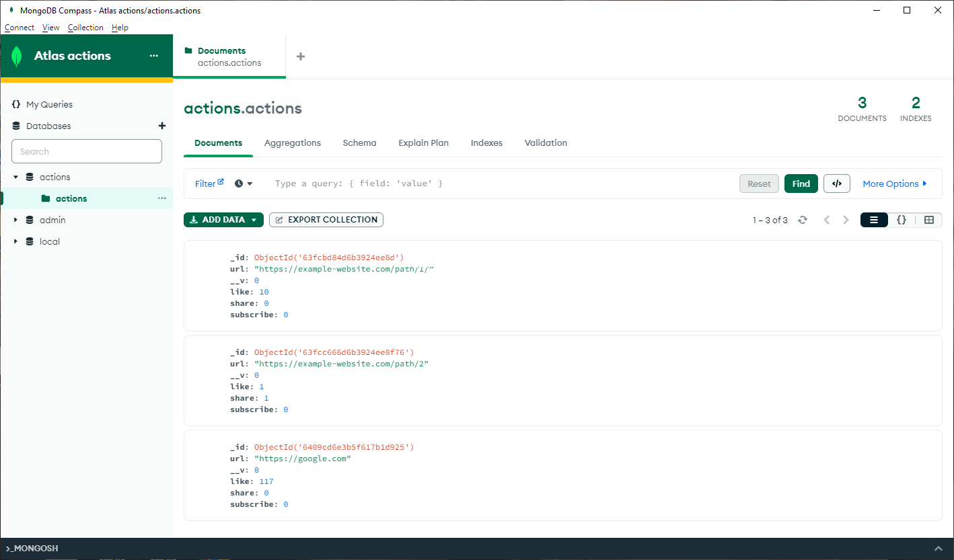Collapse the actions database
Viewport: 954px width, 560px height.
pos(16,177)
